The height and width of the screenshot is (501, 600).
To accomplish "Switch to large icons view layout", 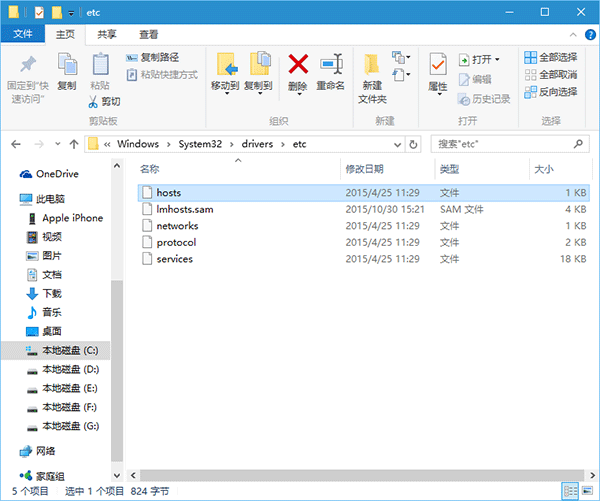I will click(x=587, y=491).
